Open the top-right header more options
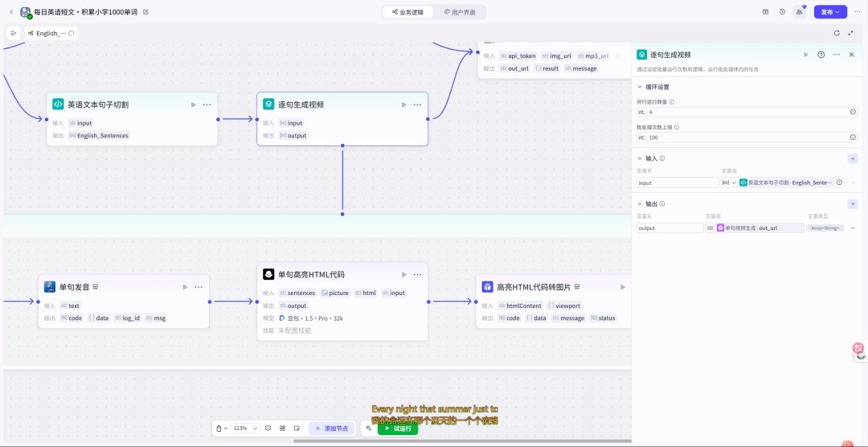The image size is (868, 447). tap(858, 11)
